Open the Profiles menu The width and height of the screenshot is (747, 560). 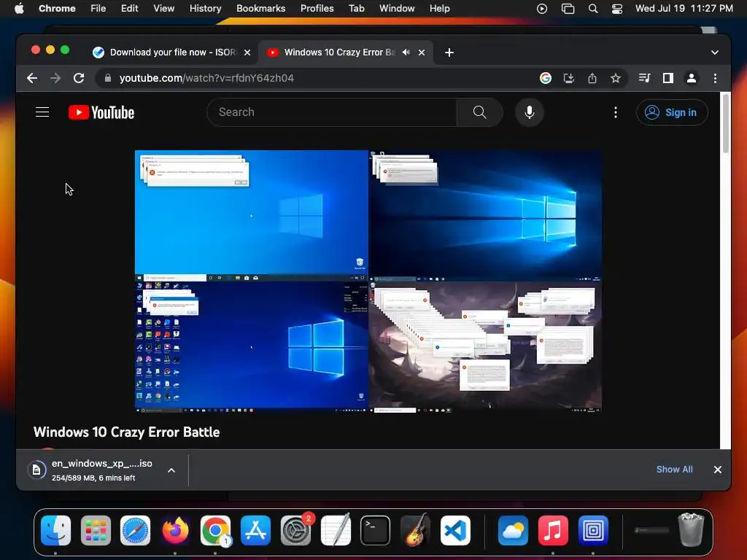(317, 9)
